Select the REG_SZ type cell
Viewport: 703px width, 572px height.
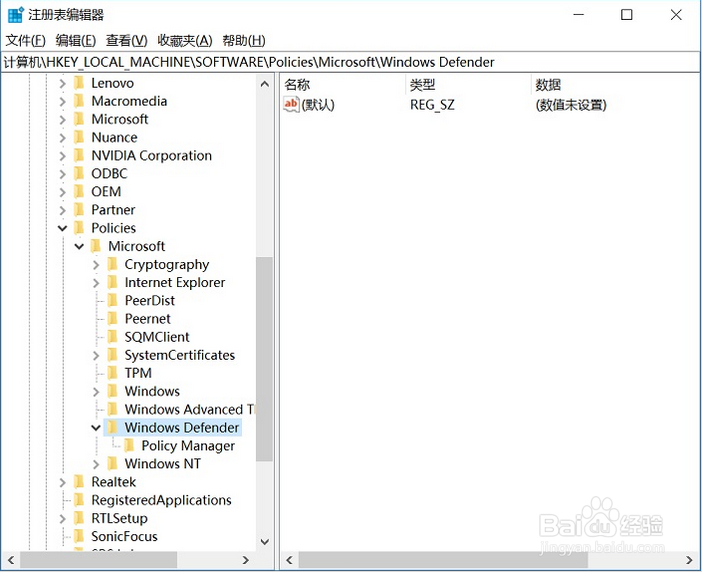click(432, 105)
